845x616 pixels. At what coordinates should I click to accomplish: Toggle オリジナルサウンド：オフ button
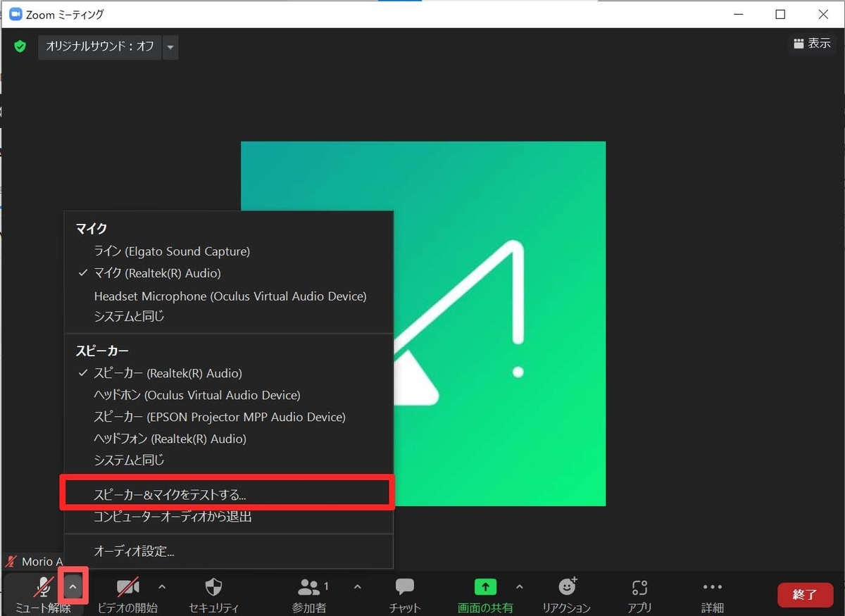point(100,47)
